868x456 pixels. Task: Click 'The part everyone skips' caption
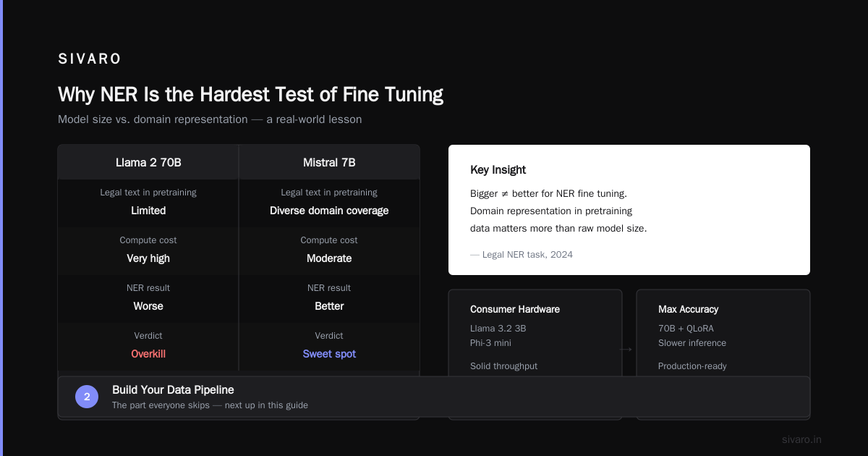[x=161, y=405]
